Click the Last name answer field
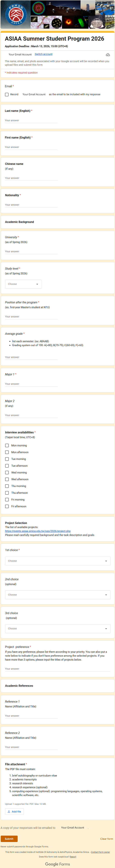This screenshot has height=868, width=115. tap(31, 120)
